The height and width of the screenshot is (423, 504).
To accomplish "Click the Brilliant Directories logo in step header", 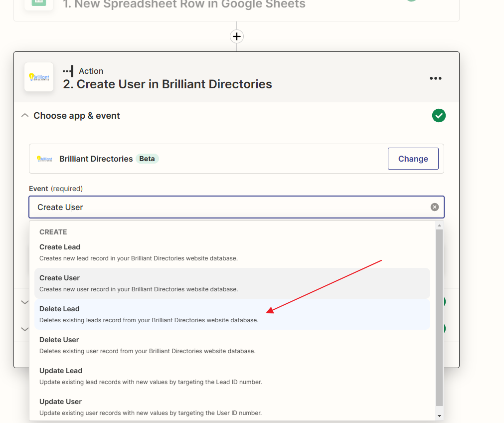I will [39, 77].
